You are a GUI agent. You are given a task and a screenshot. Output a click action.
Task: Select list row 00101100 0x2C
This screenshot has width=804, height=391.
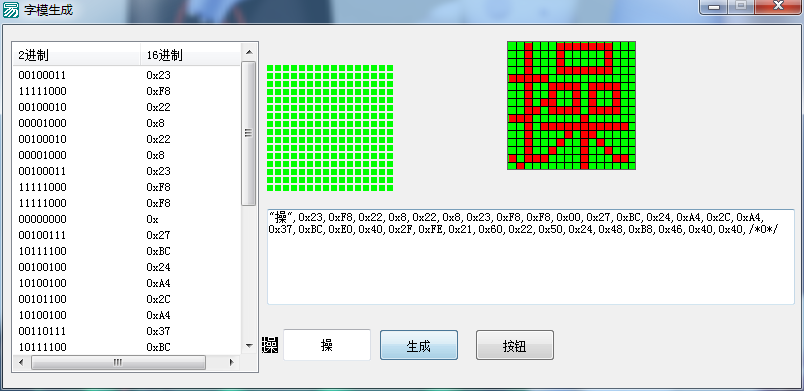[127, 299]
